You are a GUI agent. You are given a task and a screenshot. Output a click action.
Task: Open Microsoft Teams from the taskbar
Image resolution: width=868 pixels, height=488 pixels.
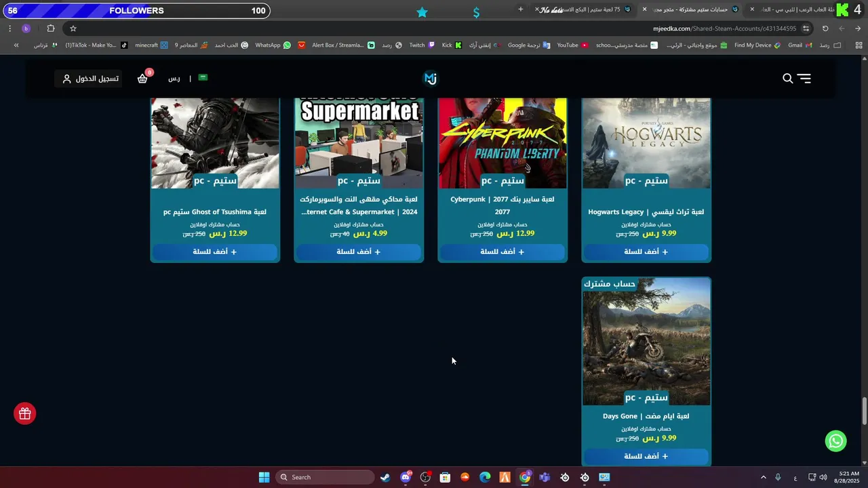click(545, 477)
